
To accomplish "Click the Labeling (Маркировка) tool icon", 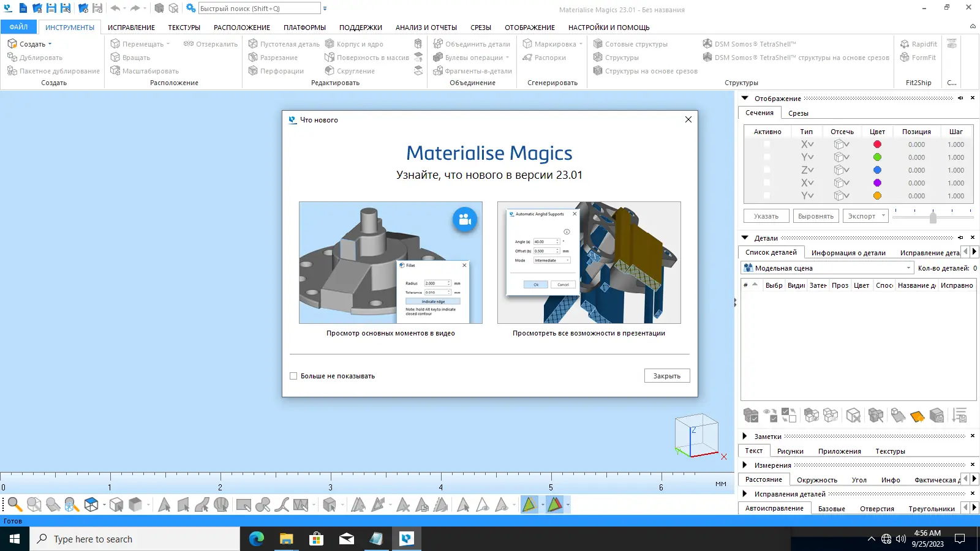I will point(527,44).
